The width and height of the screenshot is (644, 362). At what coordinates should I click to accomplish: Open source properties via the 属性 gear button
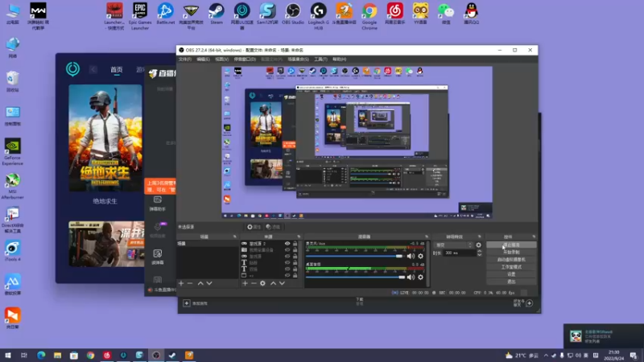pos(254,227)
